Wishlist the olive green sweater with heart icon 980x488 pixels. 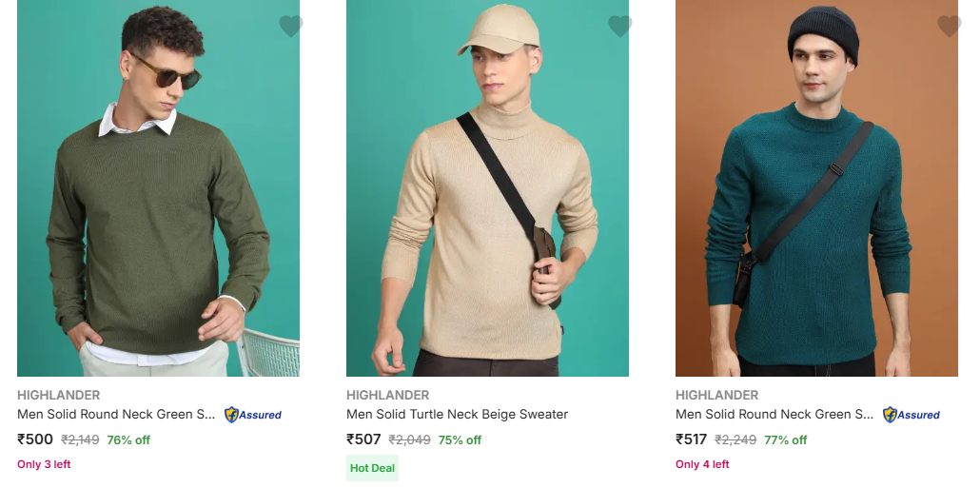290,27
